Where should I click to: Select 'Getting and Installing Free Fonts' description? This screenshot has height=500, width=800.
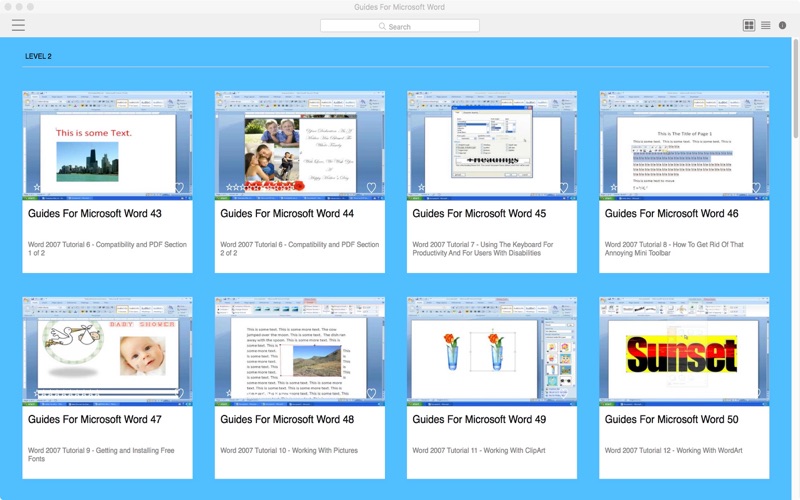pos(101,455)
